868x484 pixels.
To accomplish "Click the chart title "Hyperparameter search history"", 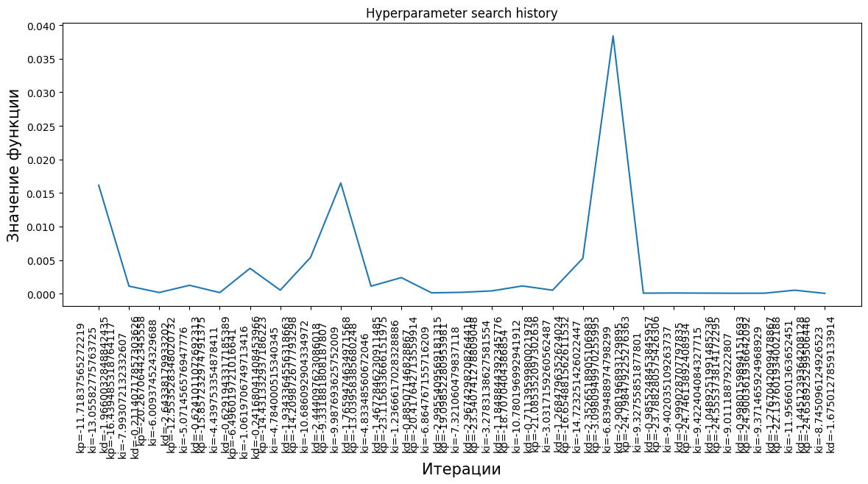I will pos(462,13).
